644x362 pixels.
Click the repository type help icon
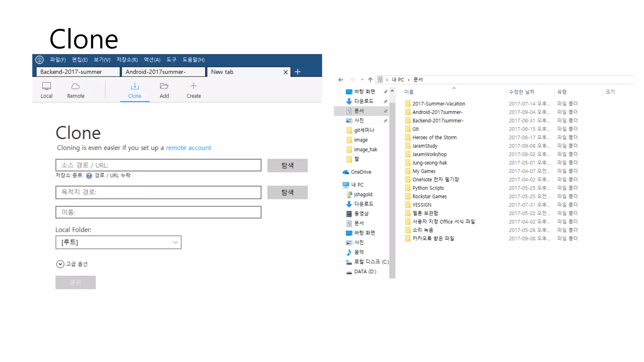[x=89, y=176]
